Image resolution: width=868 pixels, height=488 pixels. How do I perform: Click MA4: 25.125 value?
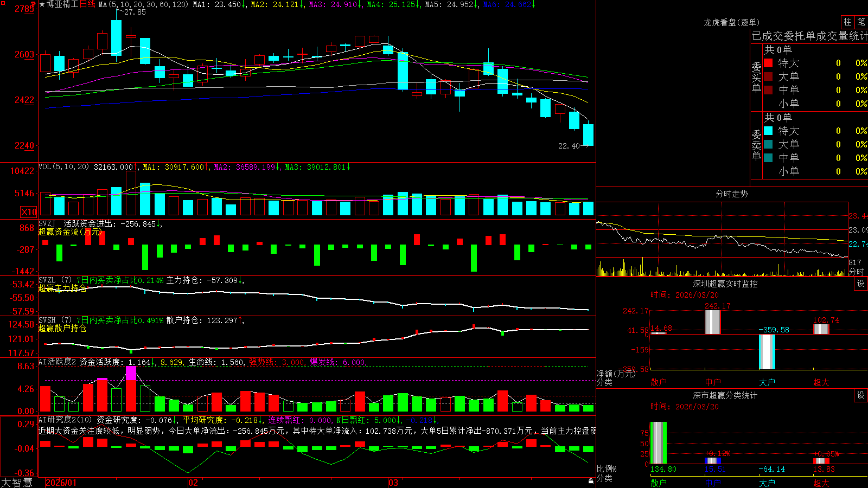coord(393,4)
